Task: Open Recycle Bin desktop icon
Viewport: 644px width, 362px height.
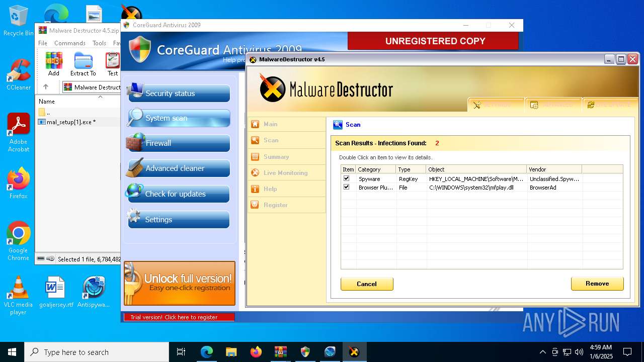Action: (19, 21)
